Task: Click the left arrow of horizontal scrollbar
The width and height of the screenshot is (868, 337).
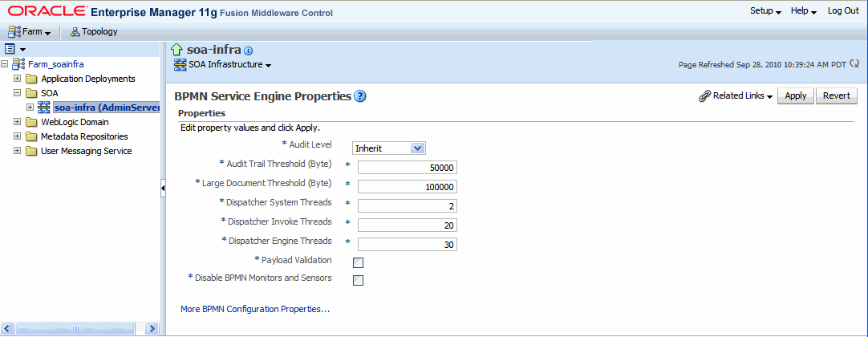Action: click(8, 328)
